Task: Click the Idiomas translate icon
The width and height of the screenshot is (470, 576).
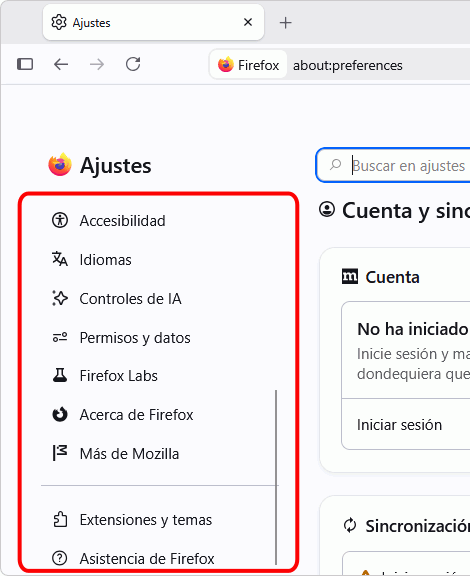Action: pyautogui.click(x=60, y=259)
